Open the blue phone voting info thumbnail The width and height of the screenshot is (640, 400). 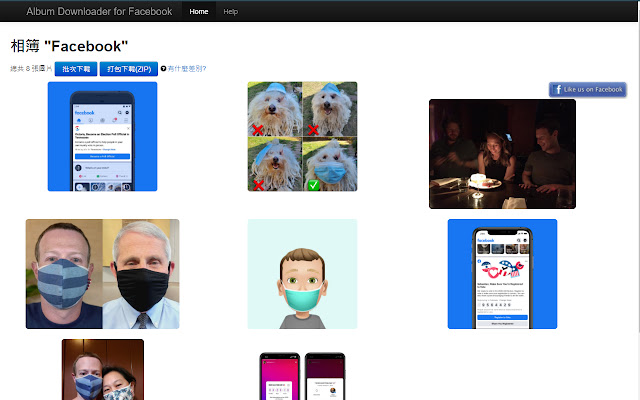pyautogui.click(x=102, y=136)
